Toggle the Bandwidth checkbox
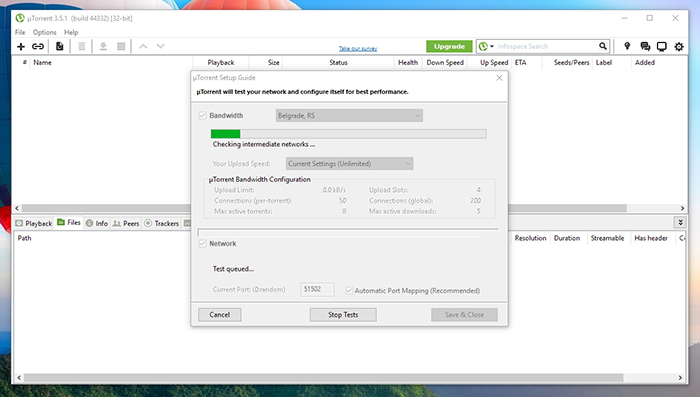700x397 pixels. [x=202, y=115]
